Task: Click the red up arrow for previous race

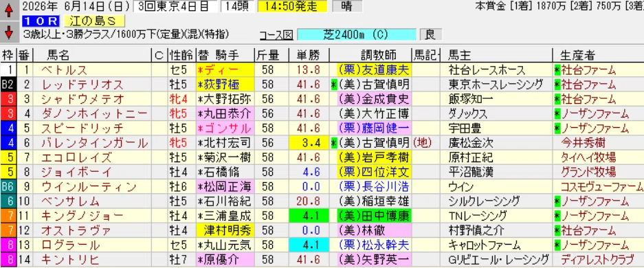Action: pyautogui.click(x=10, y=11)
